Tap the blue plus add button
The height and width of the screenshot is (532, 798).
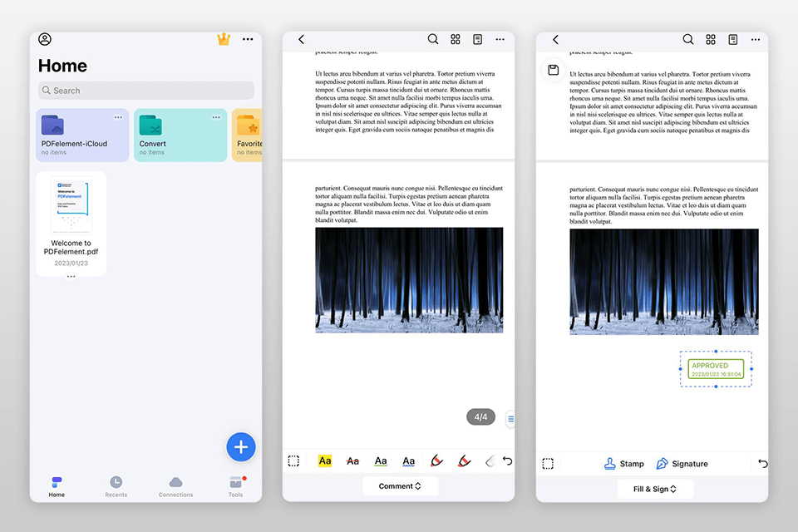(x=241, y=447)
